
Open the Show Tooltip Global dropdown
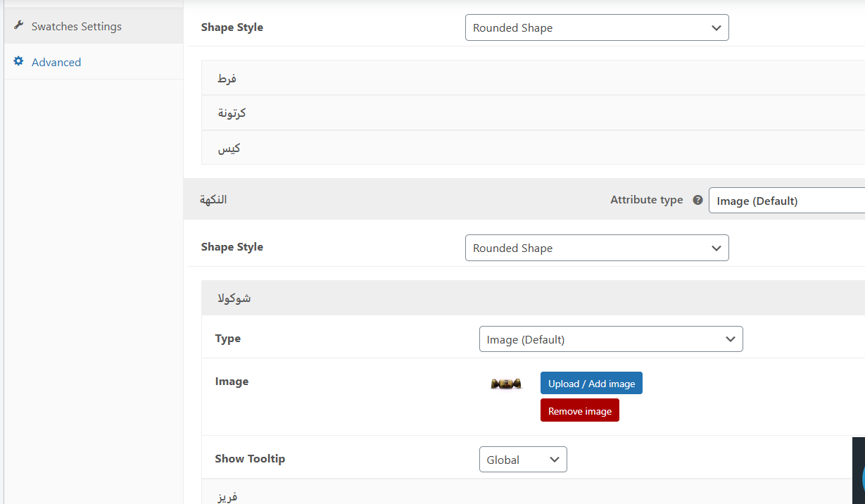pos(522,460)
